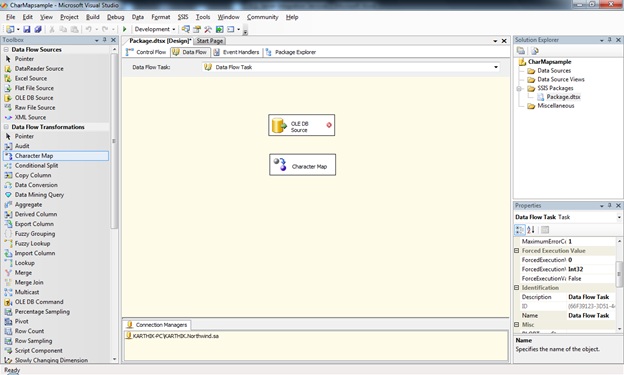The height and width of the screenshot is (375, 624).
Task: Open the Data Flow Task dropdown
Action: coord(496,67)
